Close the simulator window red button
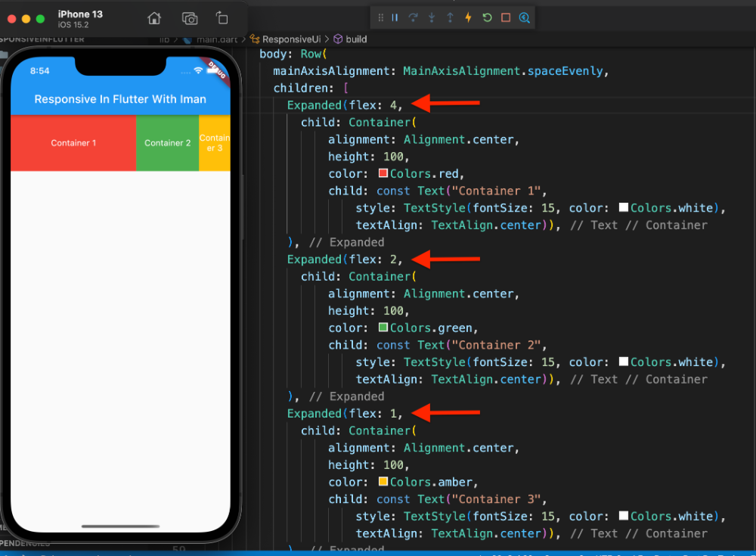 [x=12, y=19]
